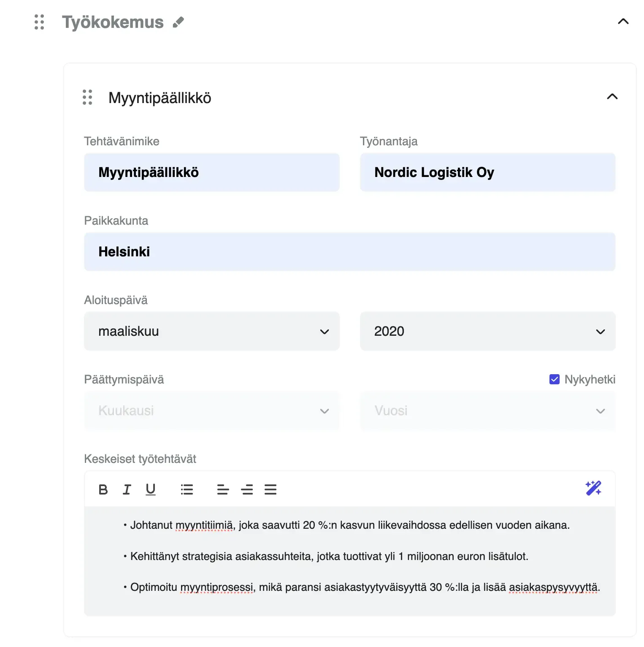Select the Helsinki location field
Viewport: 644px width, 647px height.
coord(350,251)
